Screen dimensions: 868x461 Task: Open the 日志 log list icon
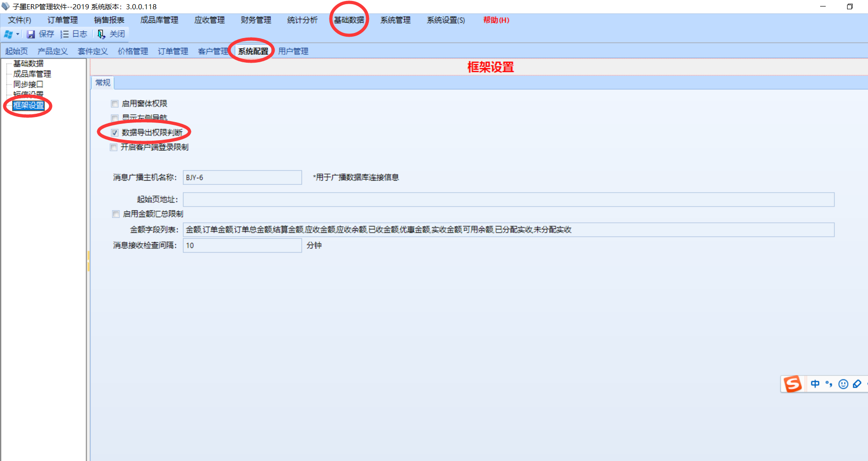(65, 34)
